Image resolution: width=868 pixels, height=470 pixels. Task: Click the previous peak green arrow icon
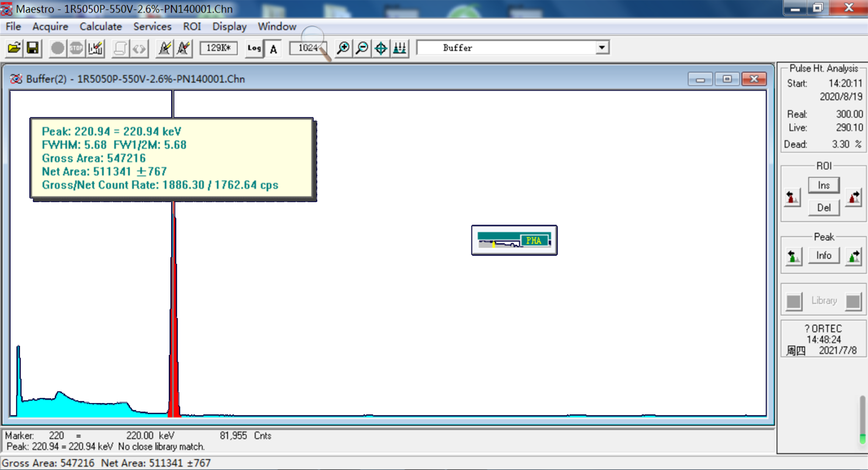[x=793, y=256]
